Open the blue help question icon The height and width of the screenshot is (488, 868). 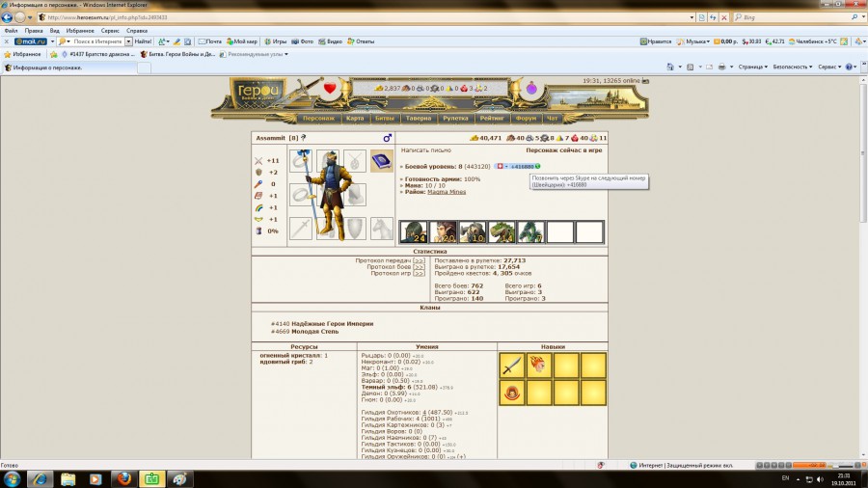click(x=849, y=67)
